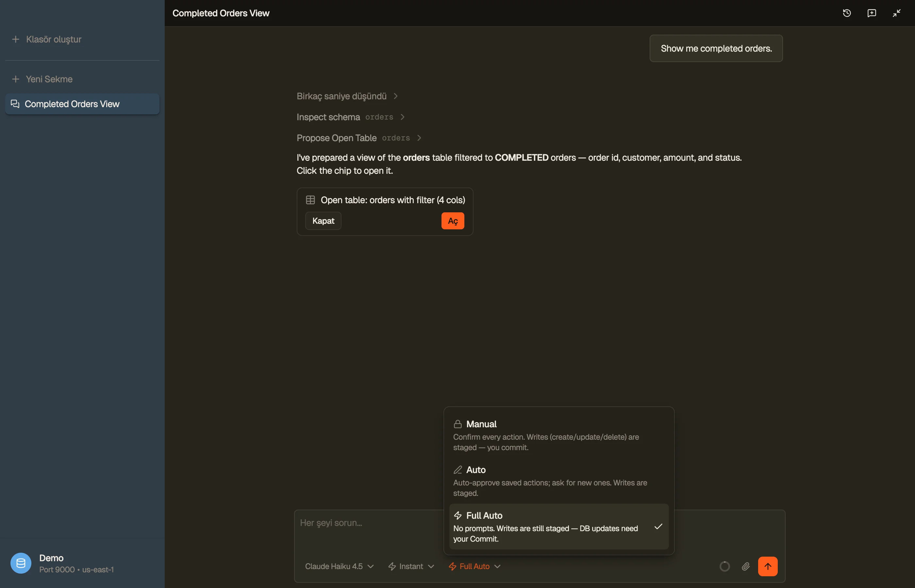Image resolution: width=915 pixels, height=588 pixels.
Task: Expand Propose Open Table orders step
Action: [x=359, y=138]
